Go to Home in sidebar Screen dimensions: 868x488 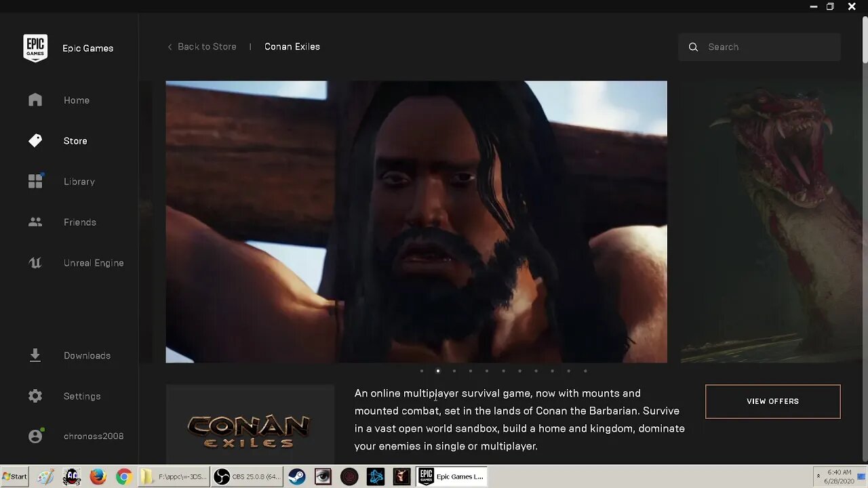77,100
